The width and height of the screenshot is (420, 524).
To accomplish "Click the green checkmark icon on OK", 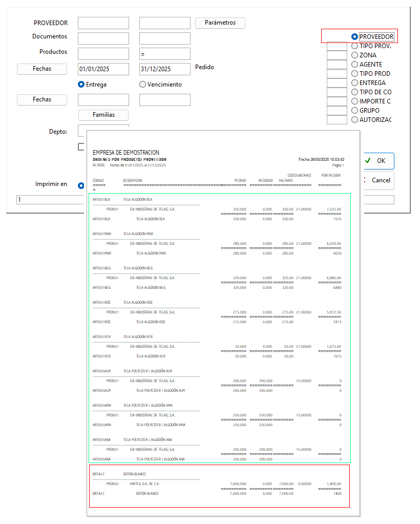I will (368, 160).
